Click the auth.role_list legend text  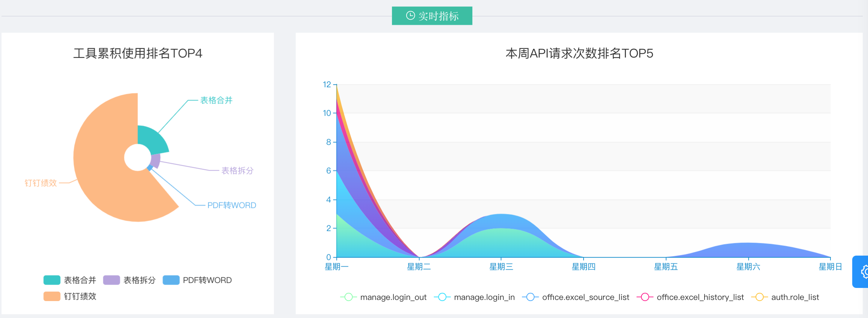[x=795, y=297]
